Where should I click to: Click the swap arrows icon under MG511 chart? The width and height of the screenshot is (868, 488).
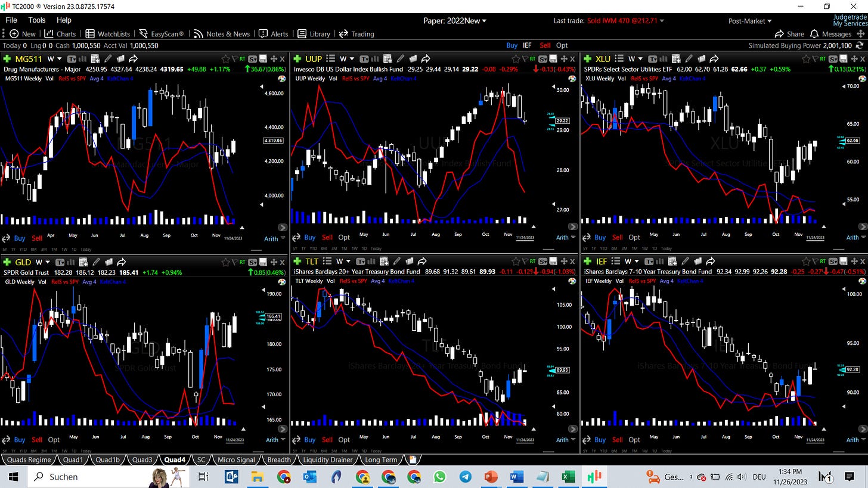(7, 238)
